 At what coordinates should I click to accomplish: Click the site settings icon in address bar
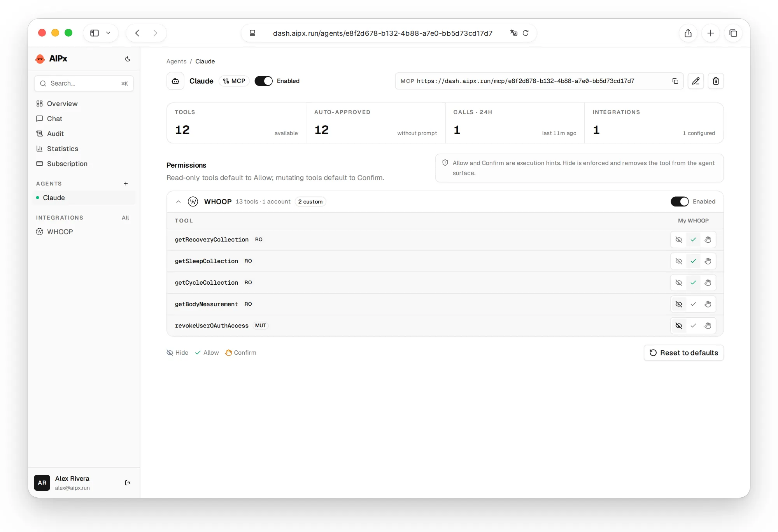(x=252, y=33)
